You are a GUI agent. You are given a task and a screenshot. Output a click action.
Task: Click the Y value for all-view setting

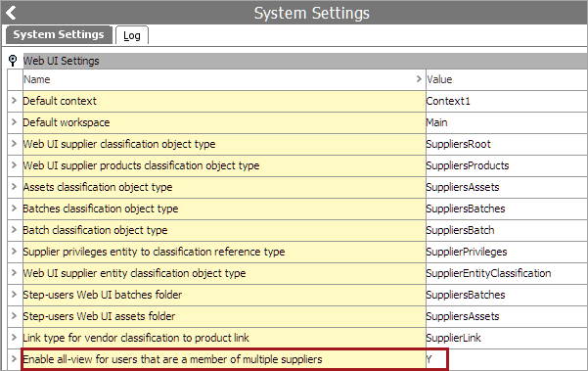pos(436,359)
